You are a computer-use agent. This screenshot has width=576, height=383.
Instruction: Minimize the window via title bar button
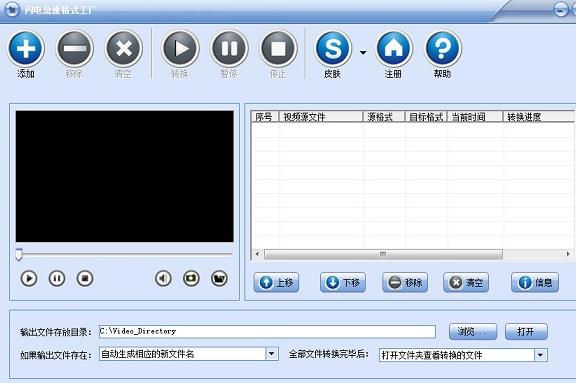pos(561,10)
